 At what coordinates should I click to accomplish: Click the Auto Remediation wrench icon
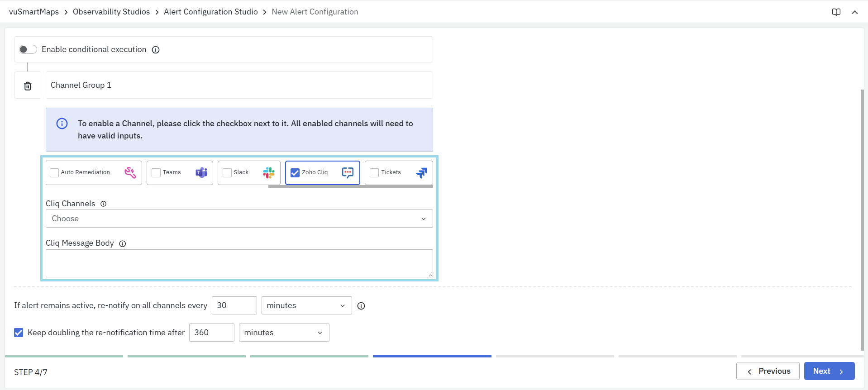(130, 173)
